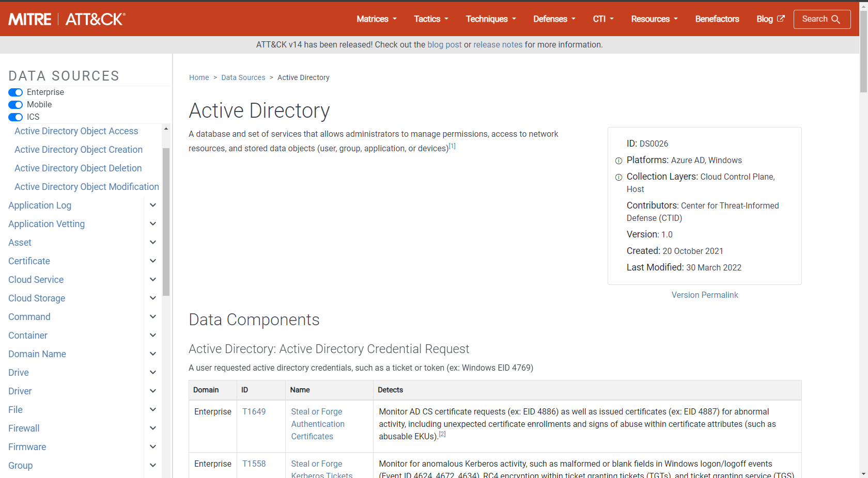Open Steal or Forge Authentication Certificates
This screenshot has width=868, height=478.
318,424
